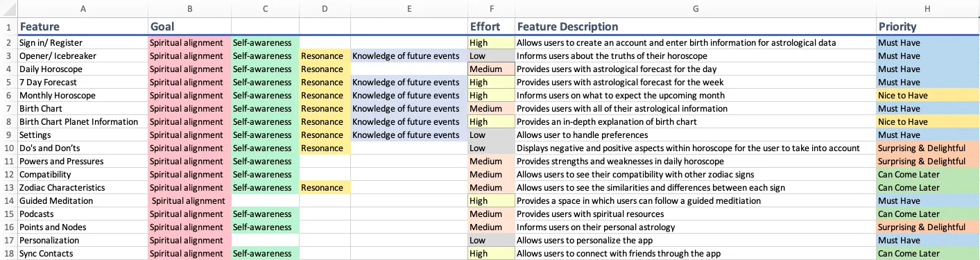Viewport: 980px width, 260px height.
Task: Click 'Spiritual alignment' in Guided Meditation row
Action: coord(189,201)
